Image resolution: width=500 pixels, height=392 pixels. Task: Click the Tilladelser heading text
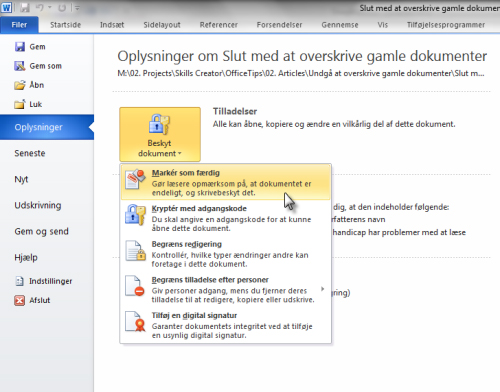tap(235, 111)
